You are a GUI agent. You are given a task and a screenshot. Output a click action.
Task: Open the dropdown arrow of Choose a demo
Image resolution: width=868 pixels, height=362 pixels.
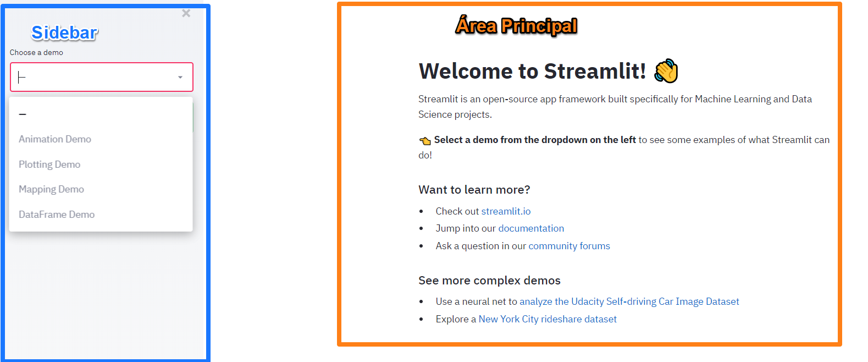(x=180, y=78)
